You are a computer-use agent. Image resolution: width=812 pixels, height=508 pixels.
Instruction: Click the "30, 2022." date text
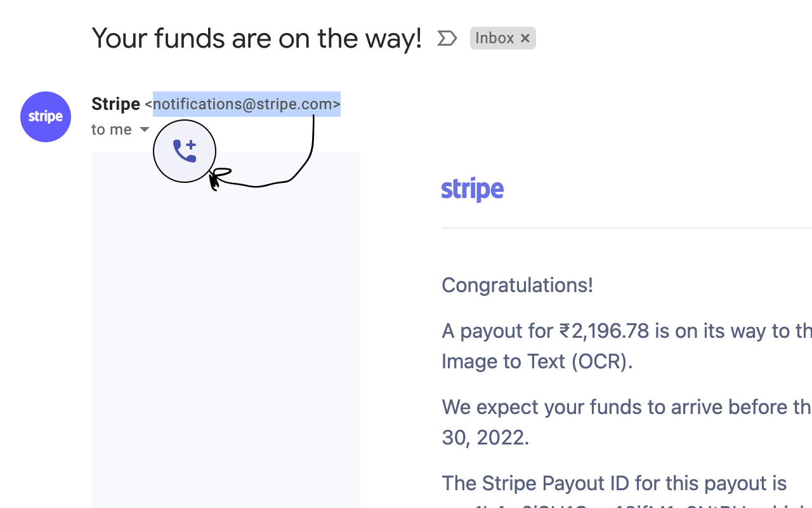click(485, 438)
